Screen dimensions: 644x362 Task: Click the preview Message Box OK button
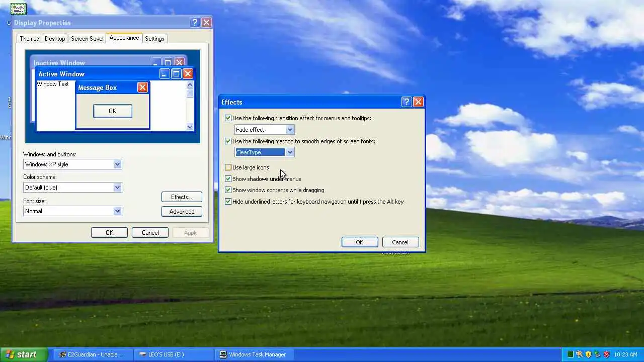(113, 111)
